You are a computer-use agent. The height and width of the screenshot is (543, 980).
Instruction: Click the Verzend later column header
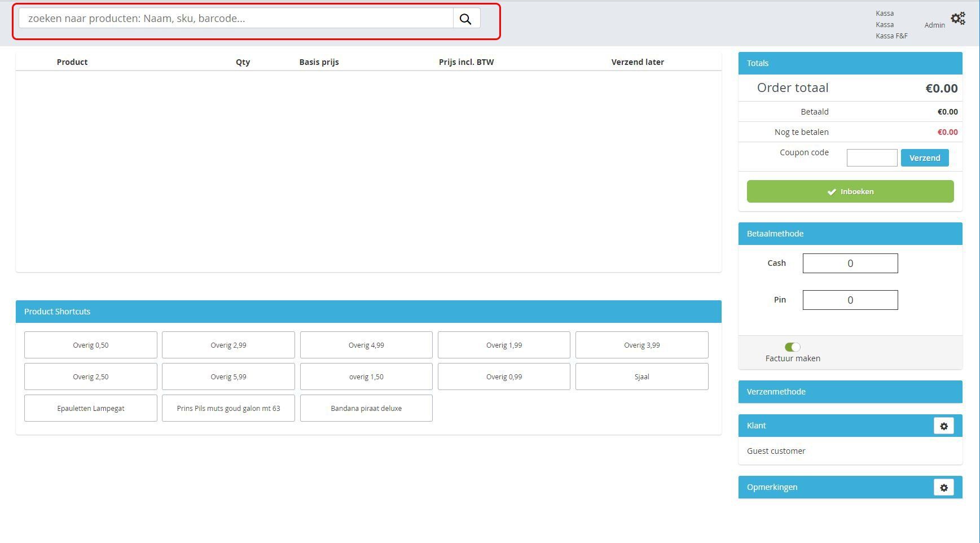638,62
